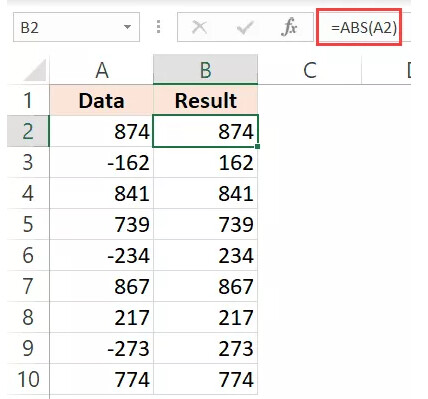
Task: Select cell A4 containing 841
Action: pyautogui.click(x=101, y=193)
